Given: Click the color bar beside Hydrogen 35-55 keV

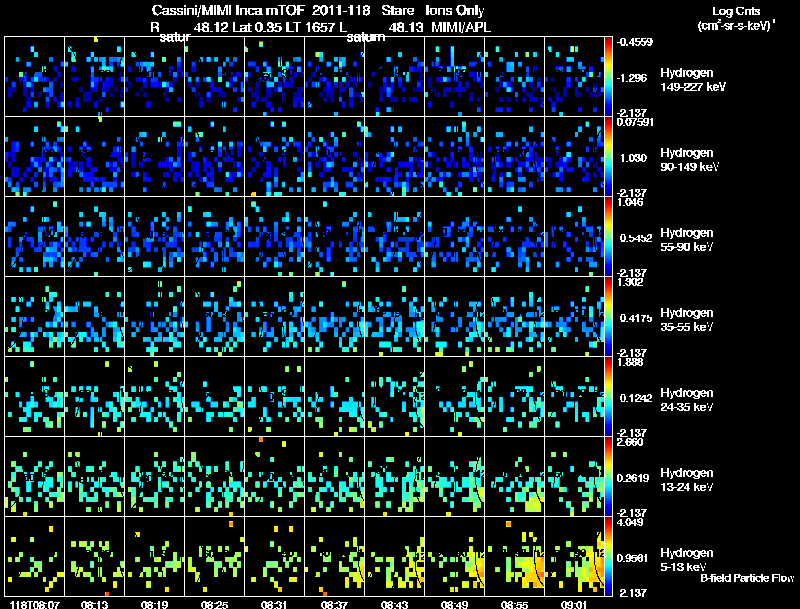Looking at the screenshot, I should (x=608, y=317).
